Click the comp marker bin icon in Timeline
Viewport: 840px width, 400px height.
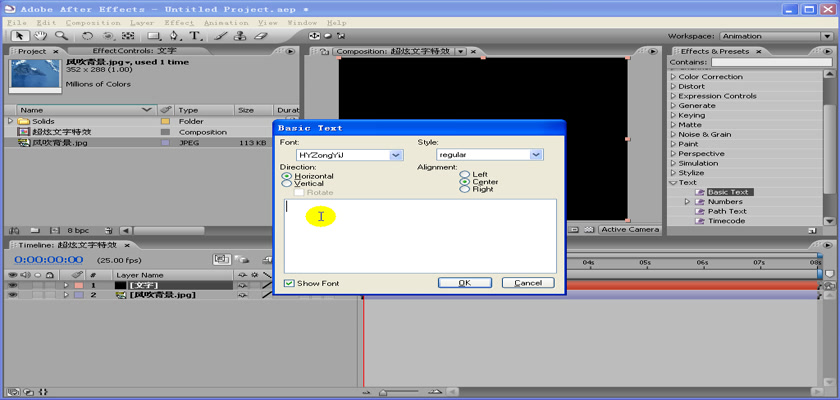coord(829,274)
